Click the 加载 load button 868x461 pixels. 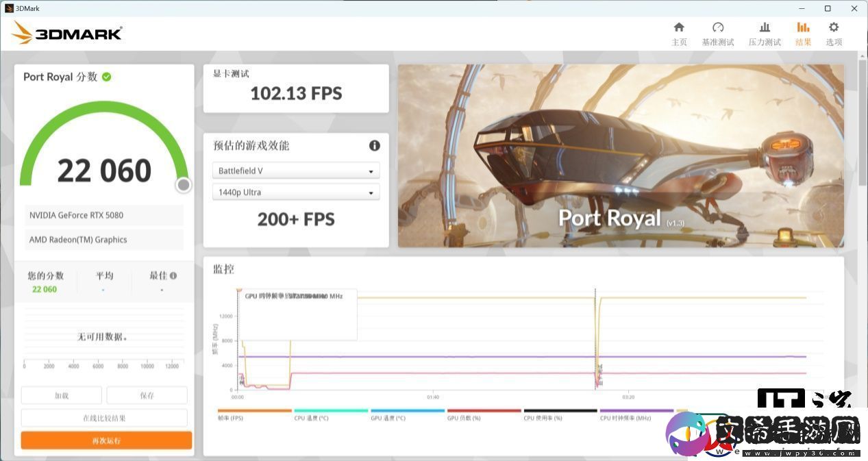click(x=62, y=395)
